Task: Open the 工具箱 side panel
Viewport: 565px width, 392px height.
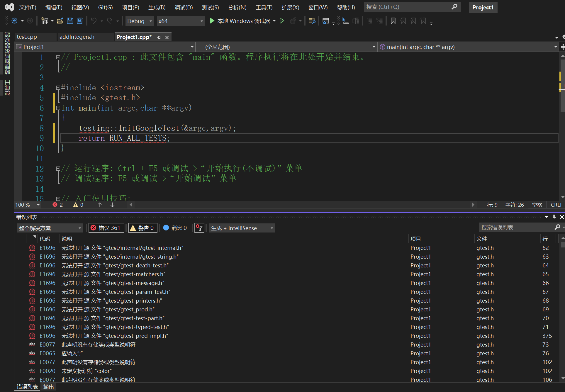Action: (7, 88)
